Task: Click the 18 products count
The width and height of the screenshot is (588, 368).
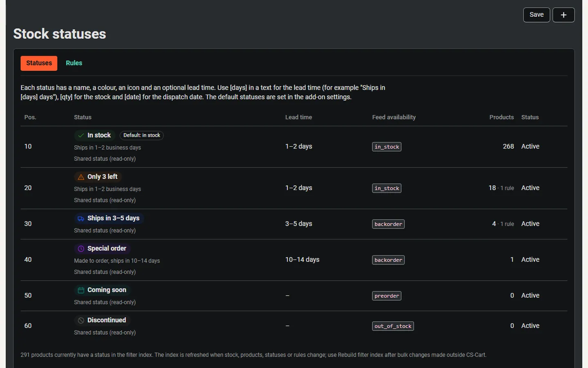Action: [492, 188]
